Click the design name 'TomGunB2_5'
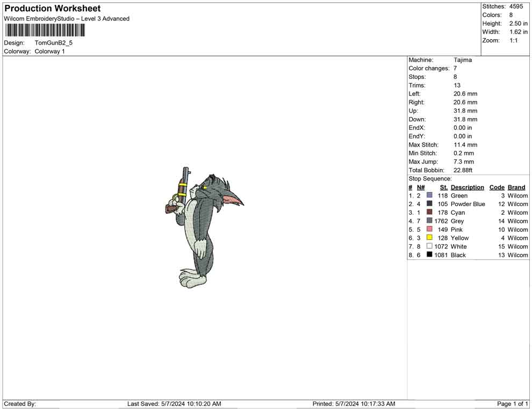This screenshot has height=409, width=532. pos(54,43)
